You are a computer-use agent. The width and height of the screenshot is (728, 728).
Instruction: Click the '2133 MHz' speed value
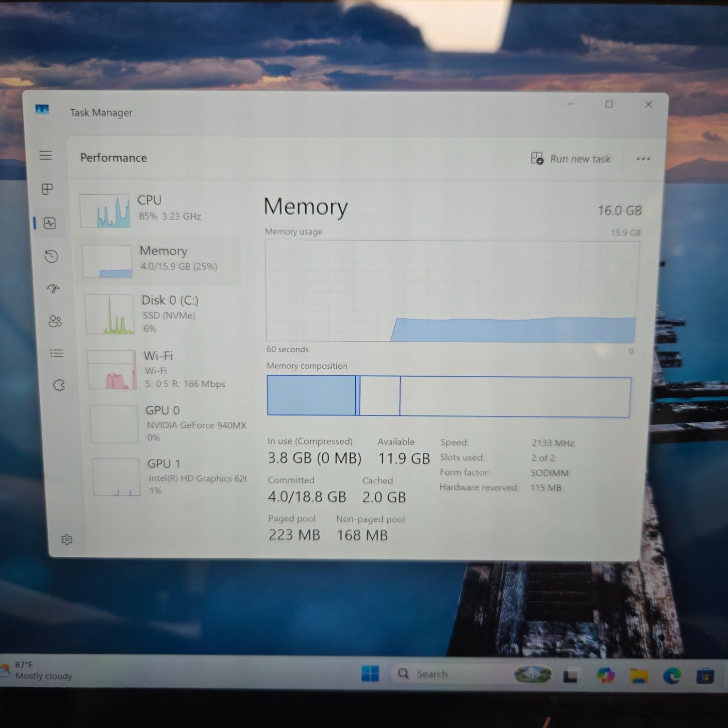[553, 443]
